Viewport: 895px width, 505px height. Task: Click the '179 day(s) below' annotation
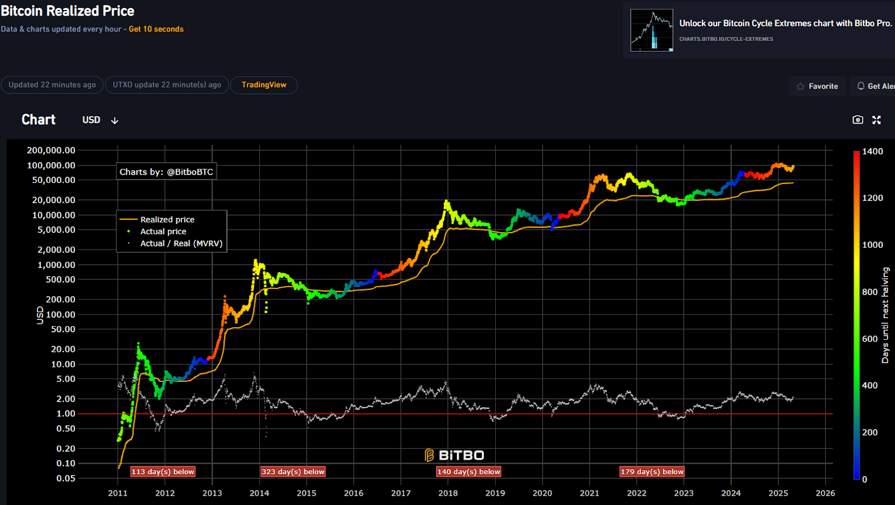click(x=652, y=471)
